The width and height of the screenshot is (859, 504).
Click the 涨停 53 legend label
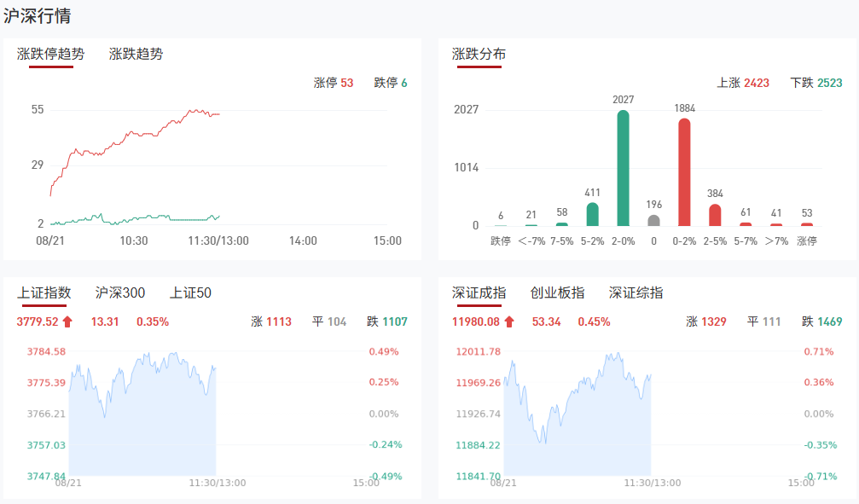tap(334, 83)
